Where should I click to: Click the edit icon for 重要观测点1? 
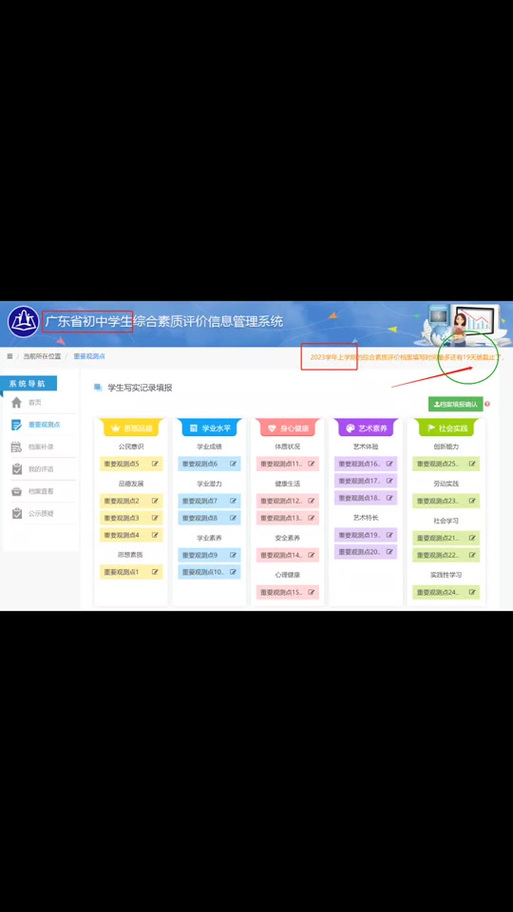pyautogui.click(x=155, y=572)
